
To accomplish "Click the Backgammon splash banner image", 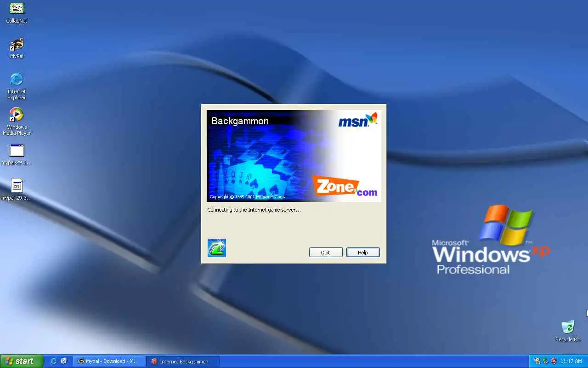I will pos(294,155).
